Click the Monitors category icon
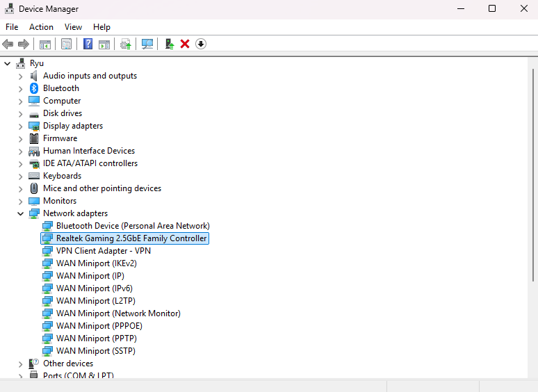The image size is (538, 392). pos(34,201)
